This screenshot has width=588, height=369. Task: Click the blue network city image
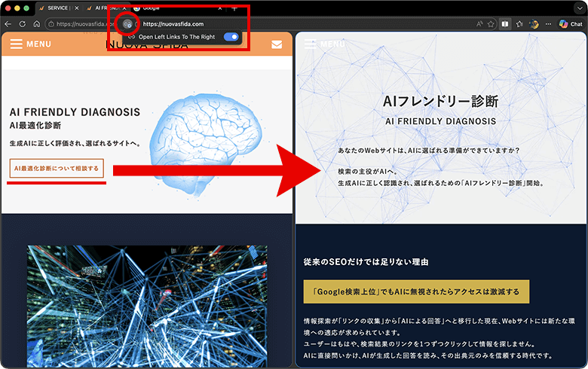click(x=147, y=306)
